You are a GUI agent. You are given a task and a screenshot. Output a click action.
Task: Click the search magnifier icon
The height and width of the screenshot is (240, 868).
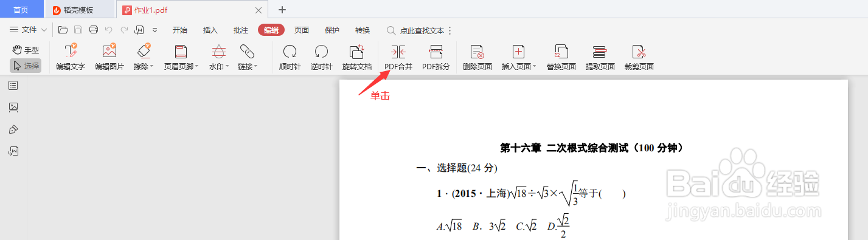click(x=392, y=30)
